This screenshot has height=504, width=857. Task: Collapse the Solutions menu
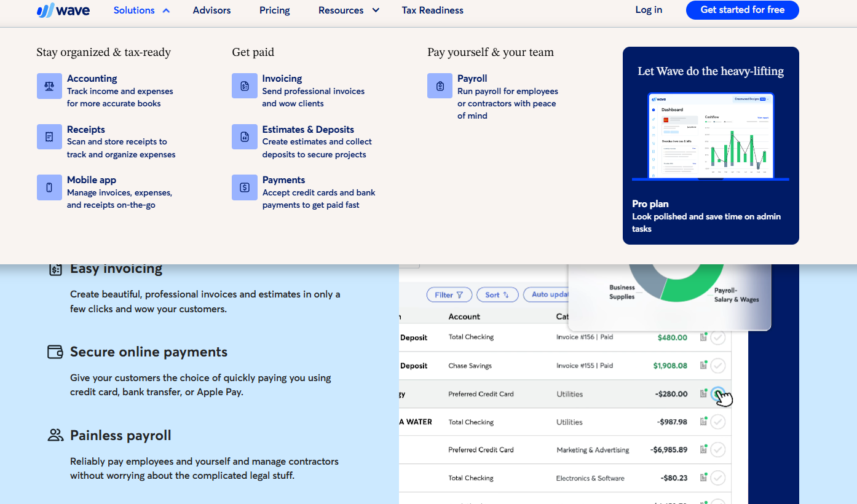pos(134,10)
